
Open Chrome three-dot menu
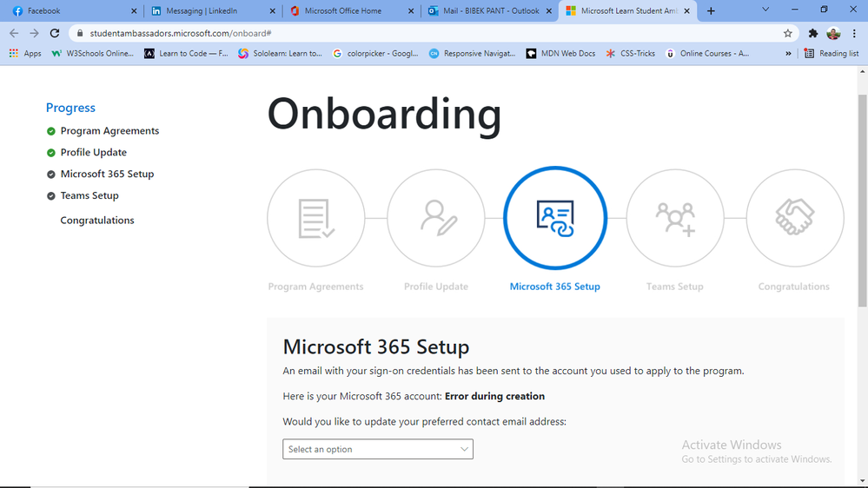pos(854,33)
